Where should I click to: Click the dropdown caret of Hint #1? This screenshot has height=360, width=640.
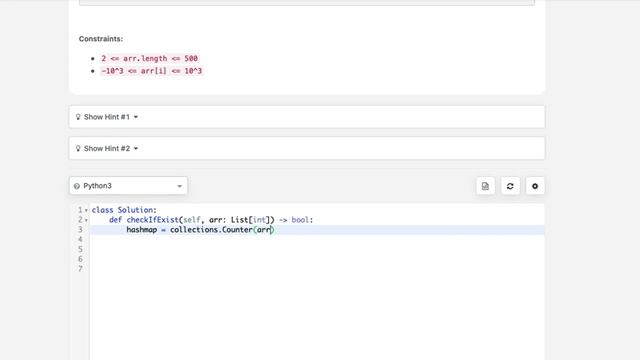(136, 117)
